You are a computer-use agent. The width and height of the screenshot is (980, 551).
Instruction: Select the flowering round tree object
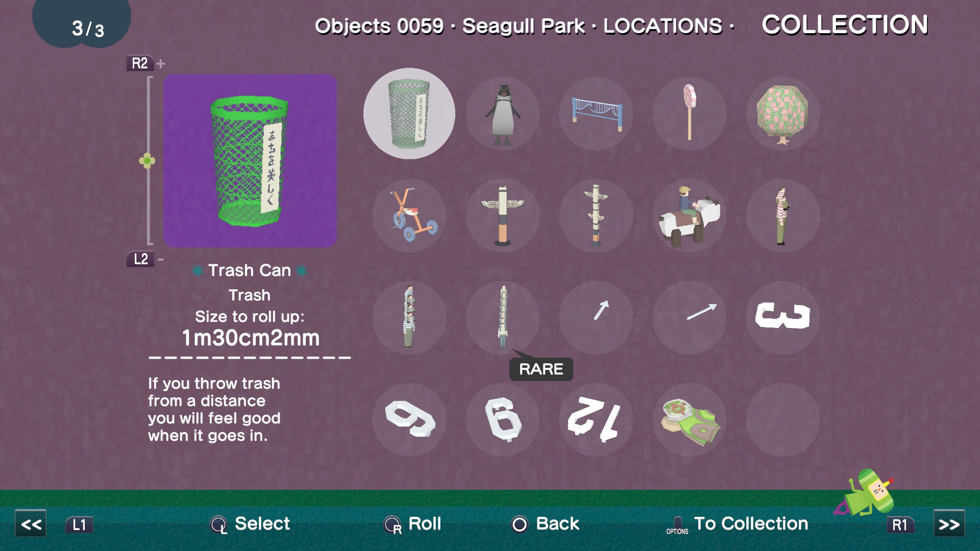point(783,114)
